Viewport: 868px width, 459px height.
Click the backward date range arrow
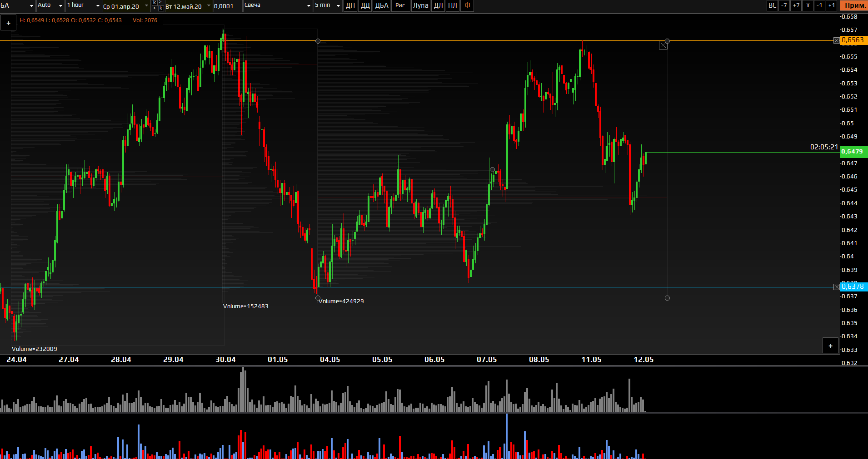[155, 8]
